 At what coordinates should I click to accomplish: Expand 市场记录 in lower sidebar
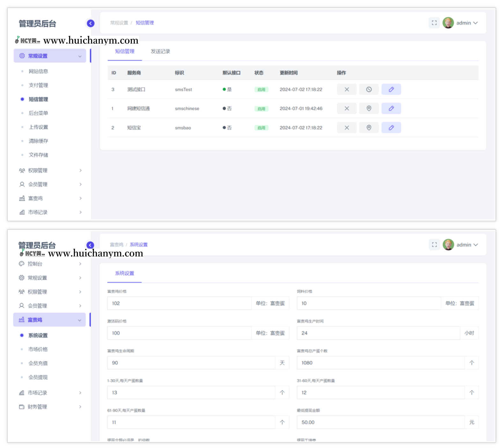[50, 393]
